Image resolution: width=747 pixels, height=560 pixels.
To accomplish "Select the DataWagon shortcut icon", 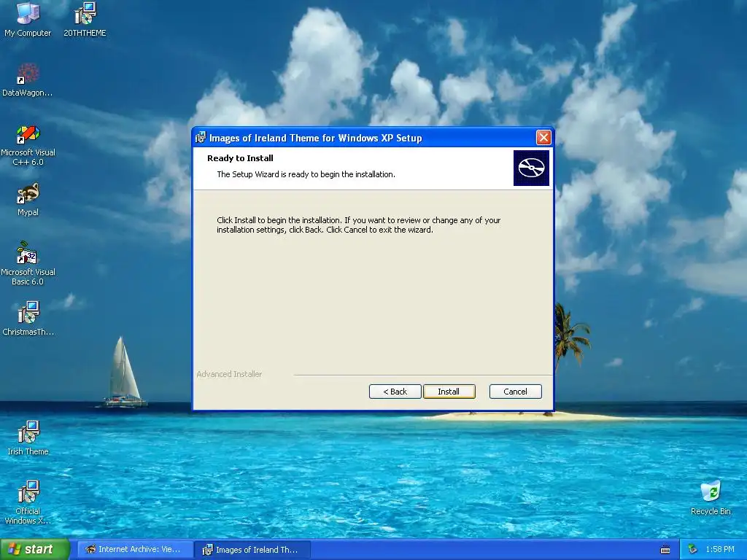I will tap(28, 79).
